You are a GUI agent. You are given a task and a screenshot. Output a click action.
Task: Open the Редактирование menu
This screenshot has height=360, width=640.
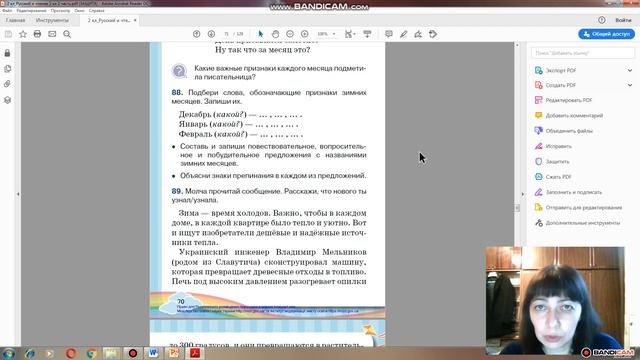pyautogui.click(x=31, y=11)
